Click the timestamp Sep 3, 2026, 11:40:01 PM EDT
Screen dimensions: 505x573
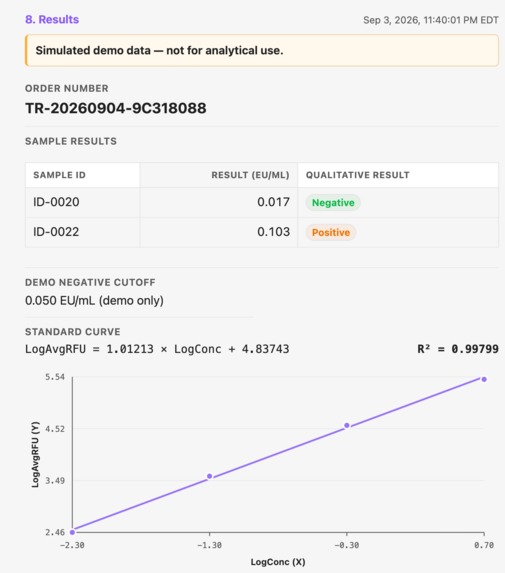(431, 20)
